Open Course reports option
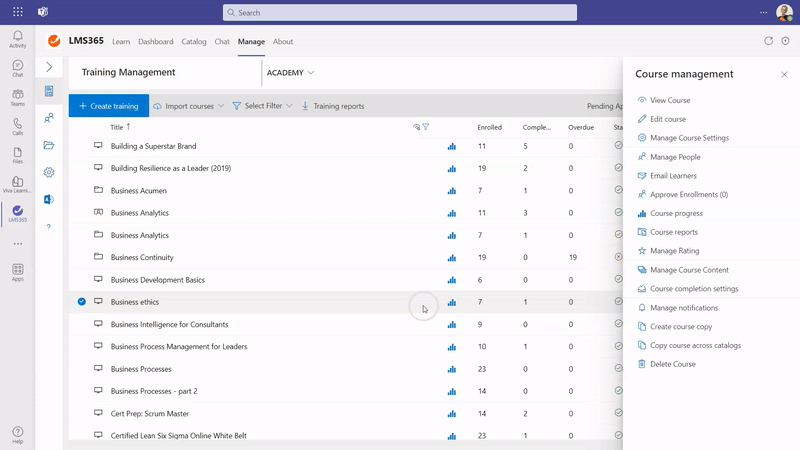Screen dimensions: 800x450 (667, 232)
